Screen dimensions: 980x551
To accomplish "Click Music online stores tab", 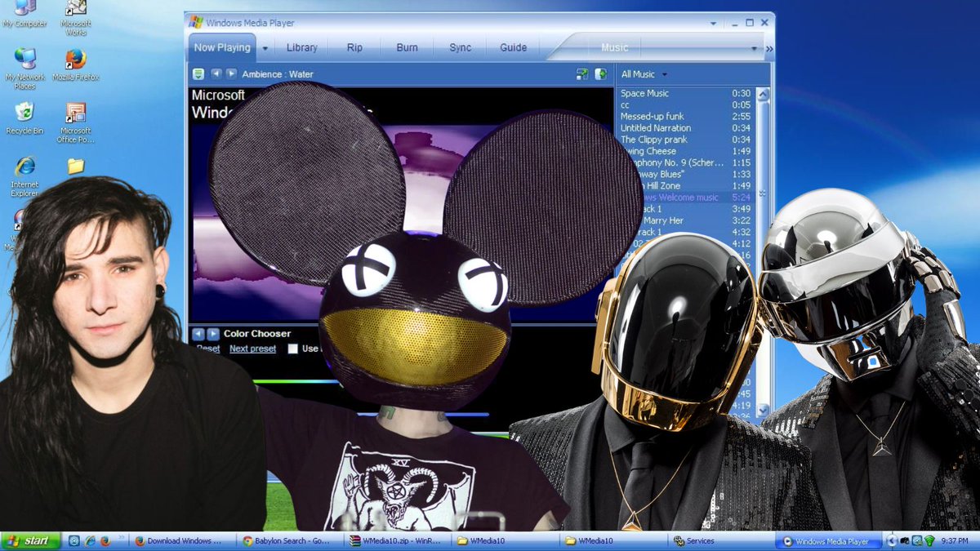I will [x=615, y=47].
